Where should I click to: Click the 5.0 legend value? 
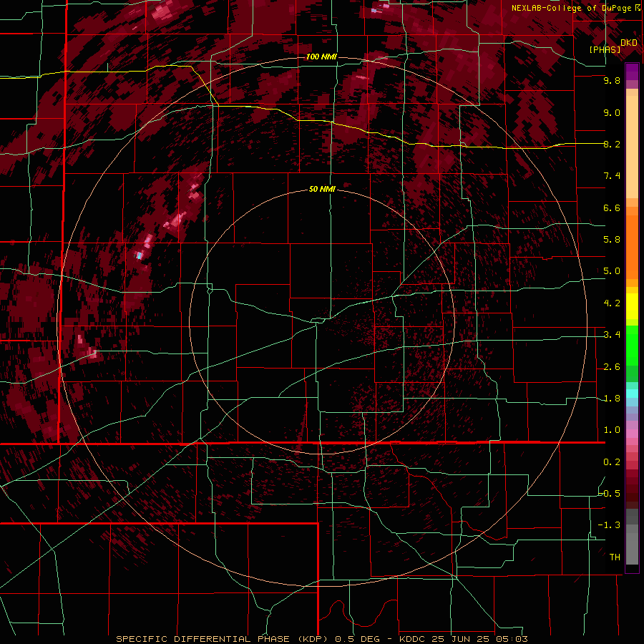point(612,271)
